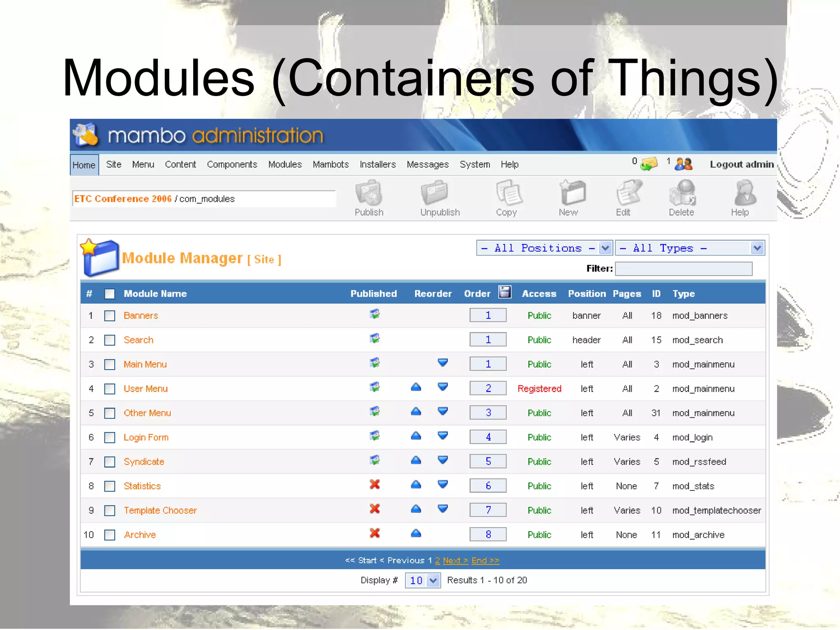The width and height of the screenshot is (840, 630).
Task: Open the Installers menu
Action: [x=378, y=164]
